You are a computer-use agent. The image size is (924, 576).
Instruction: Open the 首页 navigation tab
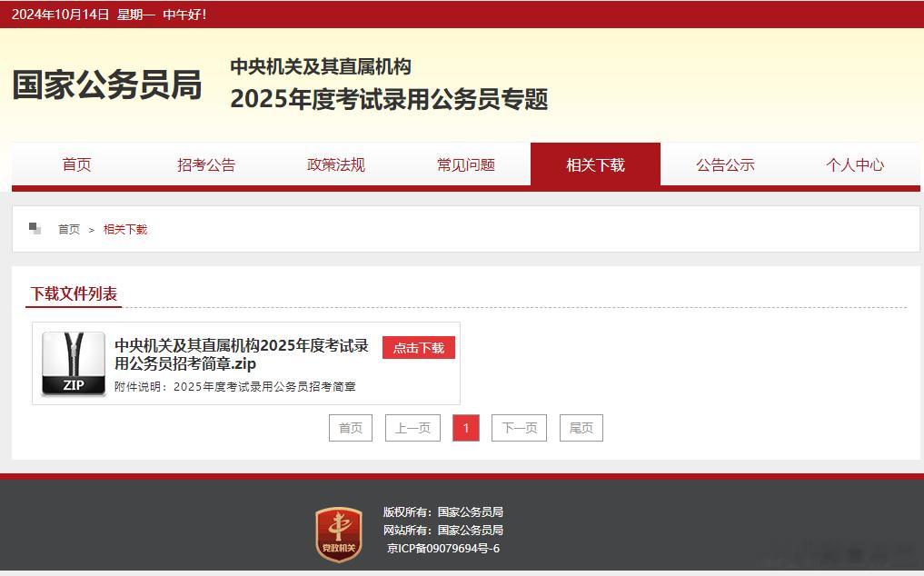coord(76,164)
